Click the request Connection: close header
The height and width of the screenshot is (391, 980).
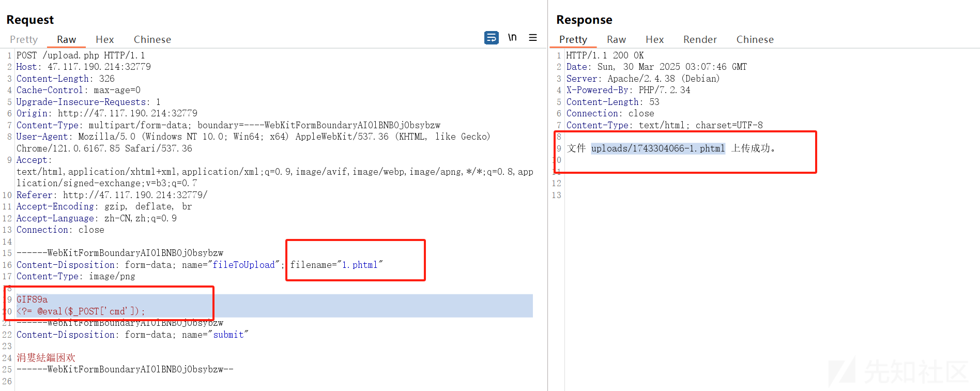tap(60, 230)
